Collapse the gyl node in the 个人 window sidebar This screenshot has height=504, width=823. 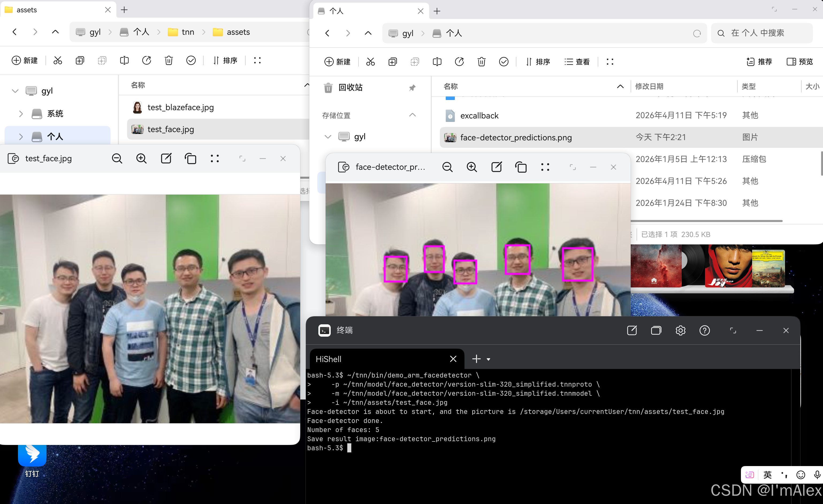click(328, 137)
